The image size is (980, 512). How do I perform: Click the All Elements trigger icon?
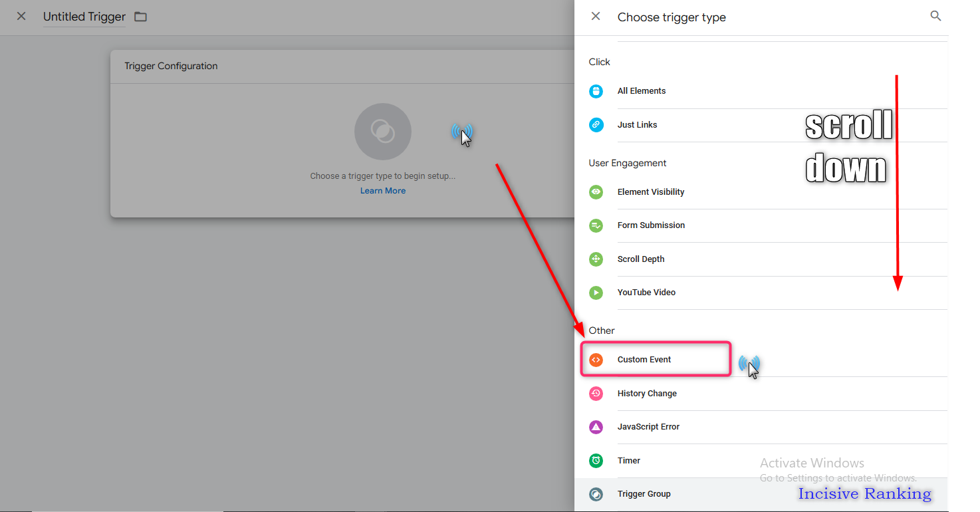click(x=596, y=91)
